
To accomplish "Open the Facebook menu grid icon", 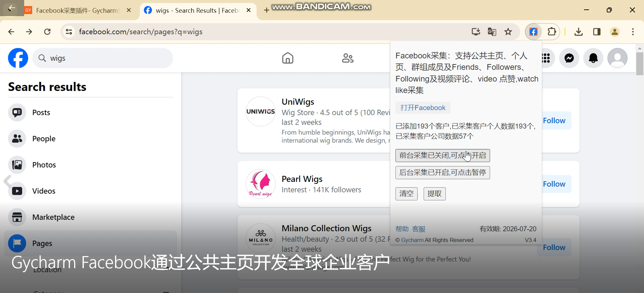I will [547, 58].
